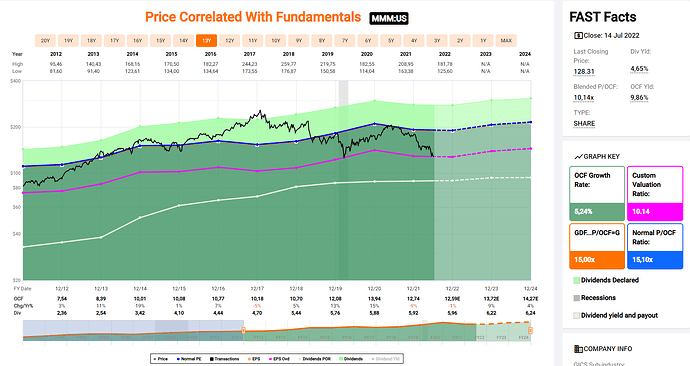Image resolution: width=690 pixels, height=366 pixels.
Task: Click the OCF Growth Rate card
Action: 597,193
